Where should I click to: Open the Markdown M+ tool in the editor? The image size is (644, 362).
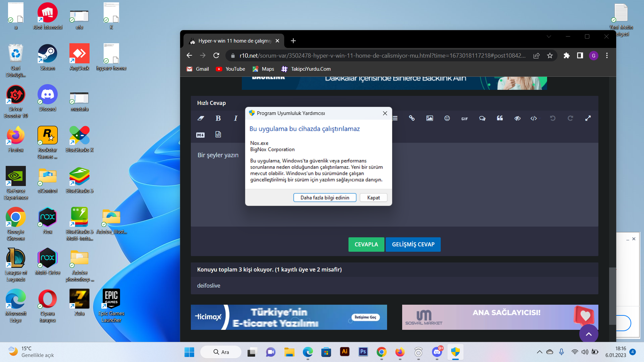point(201,134)
